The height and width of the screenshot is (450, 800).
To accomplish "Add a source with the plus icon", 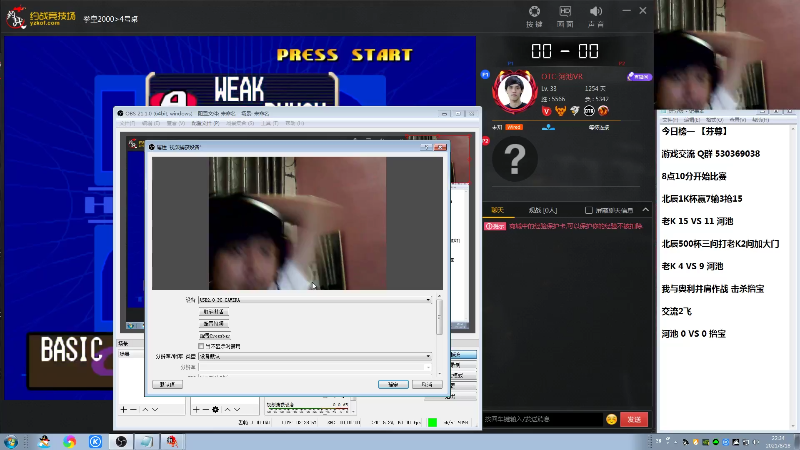I will (x=196, y=410).
